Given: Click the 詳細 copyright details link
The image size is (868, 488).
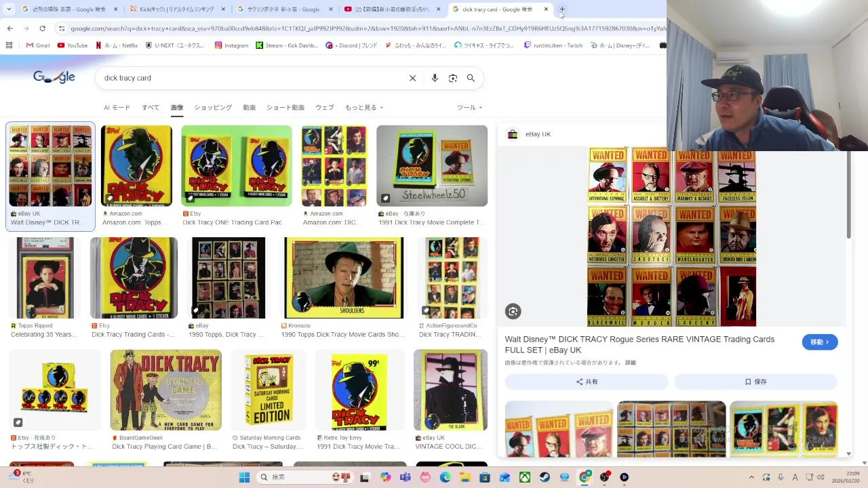Looking at the screenshot, I should tap(631, 363).
